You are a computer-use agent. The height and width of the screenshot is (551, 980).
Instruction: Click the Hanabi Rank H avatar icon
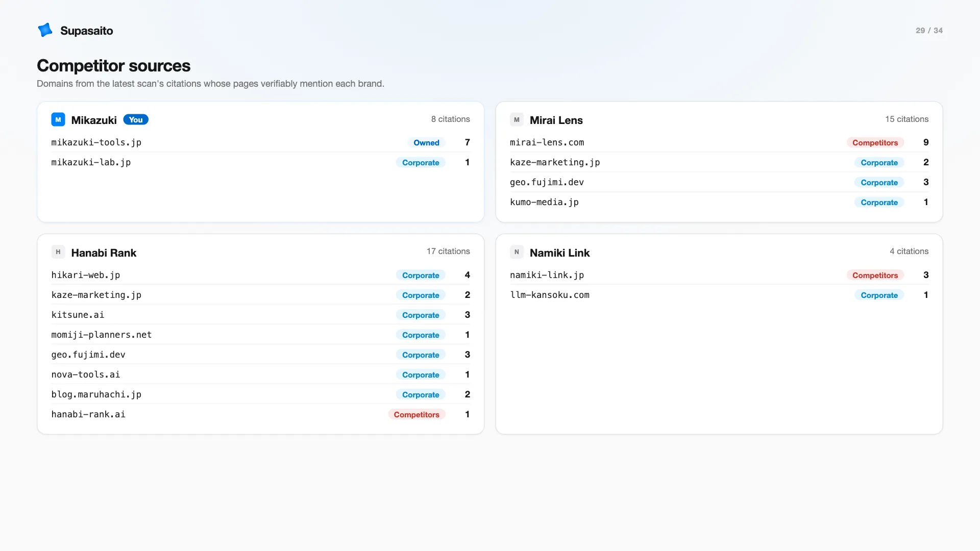pyautogui.click(x=58, y=252)
